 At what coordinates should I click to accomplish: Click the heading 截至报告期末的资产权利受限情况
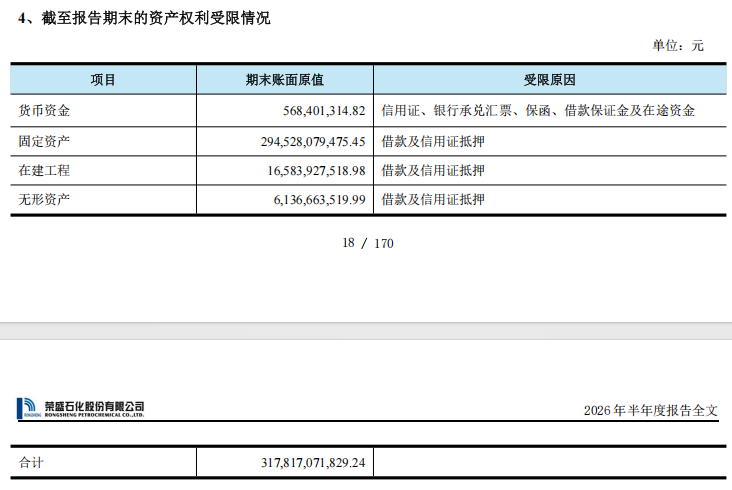(x=156, y=19)
